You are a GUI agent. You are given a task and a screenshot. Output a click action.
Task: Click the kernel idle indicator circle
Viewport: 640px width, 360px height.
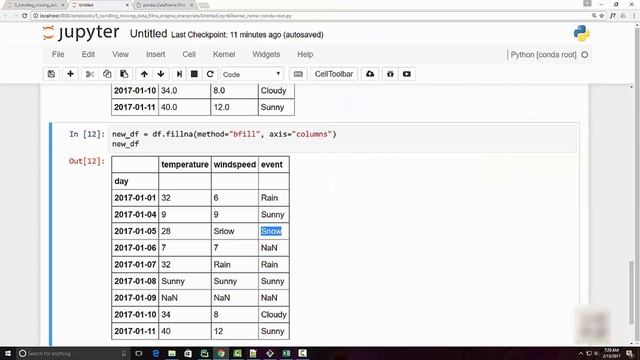(x=584, y=55)
